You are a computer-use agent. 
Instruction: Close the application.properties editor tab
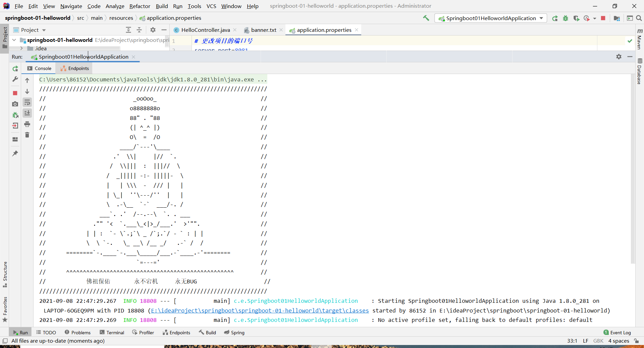point(357,30)
